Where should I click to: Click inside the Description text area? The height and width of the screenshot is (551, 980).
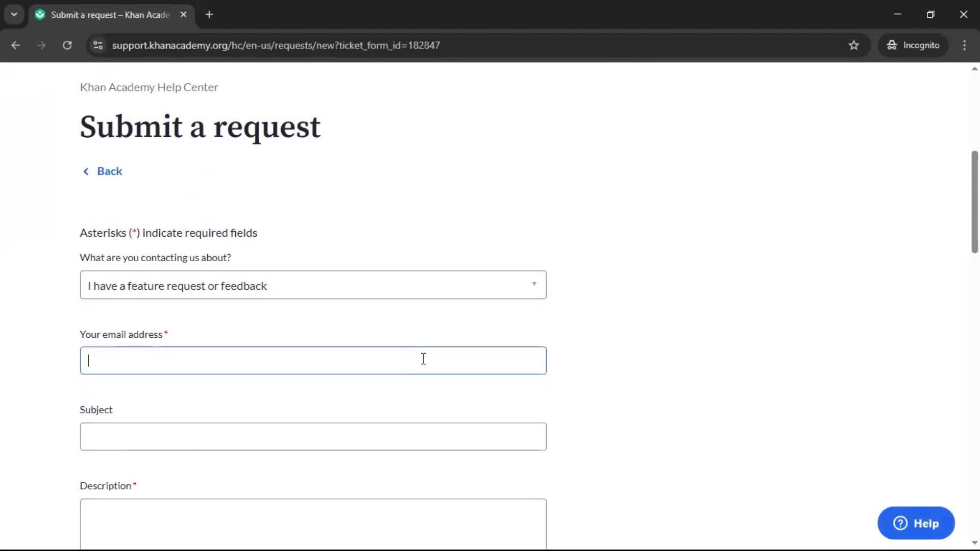pyautogui.click(x=313, y=524)
